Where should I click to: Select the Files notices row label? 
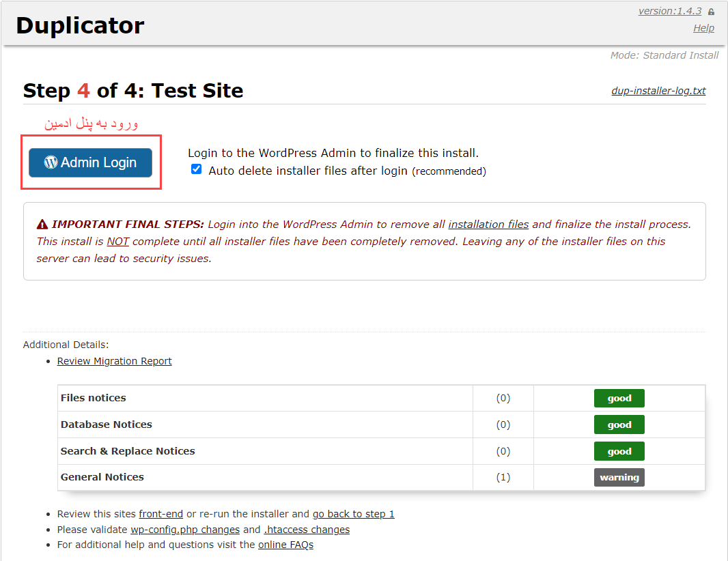(x=94, y=398)
